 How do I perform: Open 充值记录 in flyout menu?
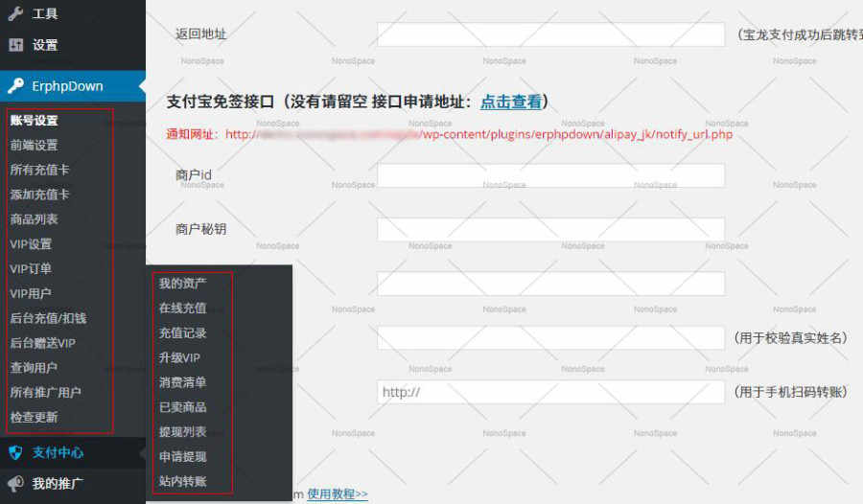[183, 332]
